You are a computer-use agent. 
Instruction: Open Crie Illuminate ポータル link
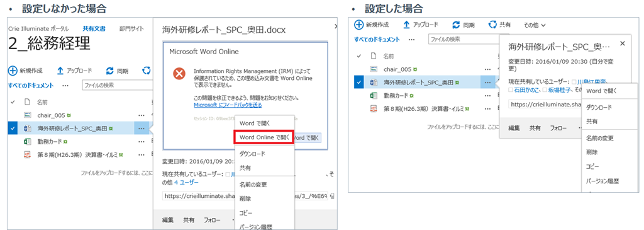tap(38, 29)
